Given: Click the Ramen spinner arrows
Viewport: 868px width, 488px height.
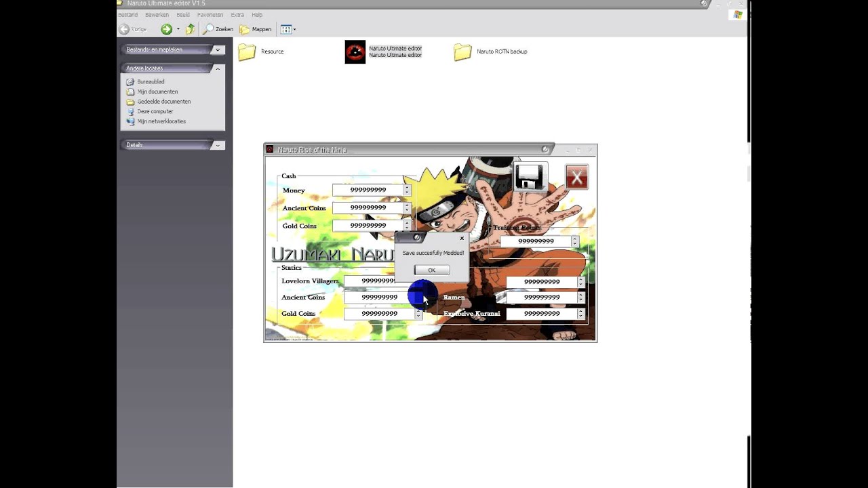Looking at the screenshot, I should (x=581, y=297).
